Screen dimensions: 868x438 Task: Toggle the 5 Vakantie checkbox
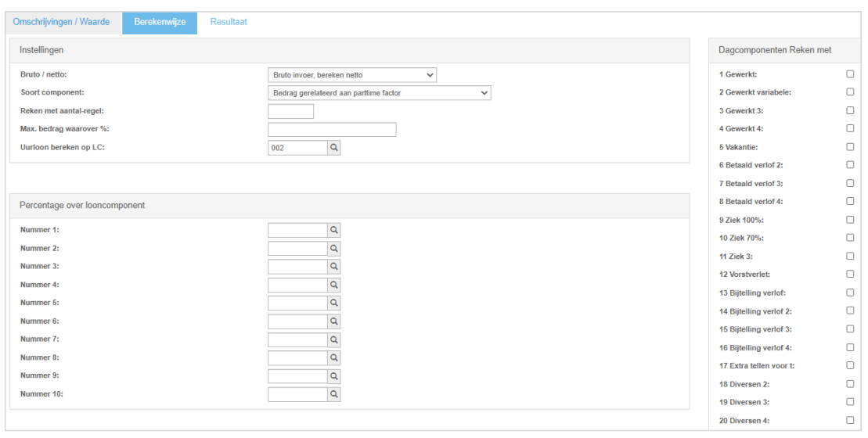pyautogui.click(x=850, y=146)
